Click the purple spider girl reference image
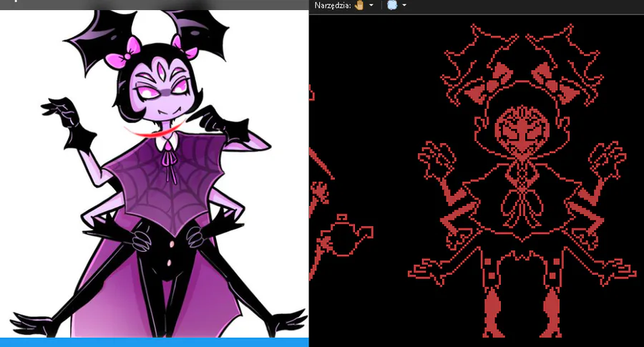The width and height of the screenshot is (644, 347). pyautogui.click(x=154, y=174)
